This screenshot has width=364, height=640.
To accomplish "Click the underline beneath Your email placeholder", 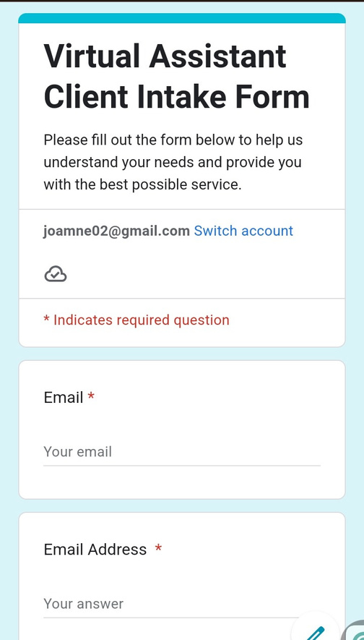I will point(182,465).
